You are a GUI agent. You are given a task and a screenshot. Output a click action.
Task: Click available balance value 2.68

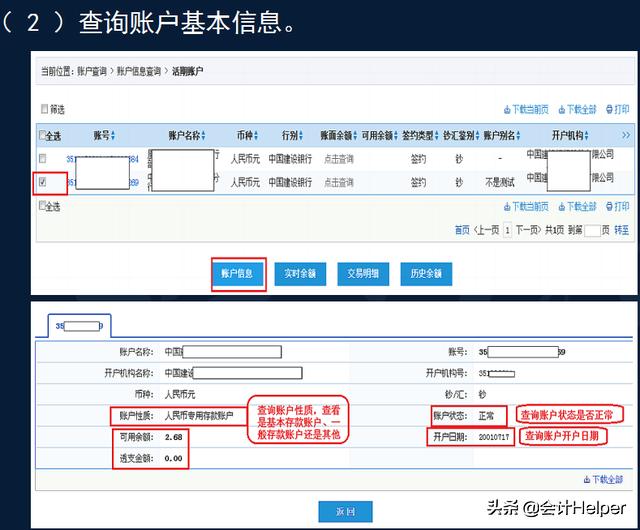173,437
